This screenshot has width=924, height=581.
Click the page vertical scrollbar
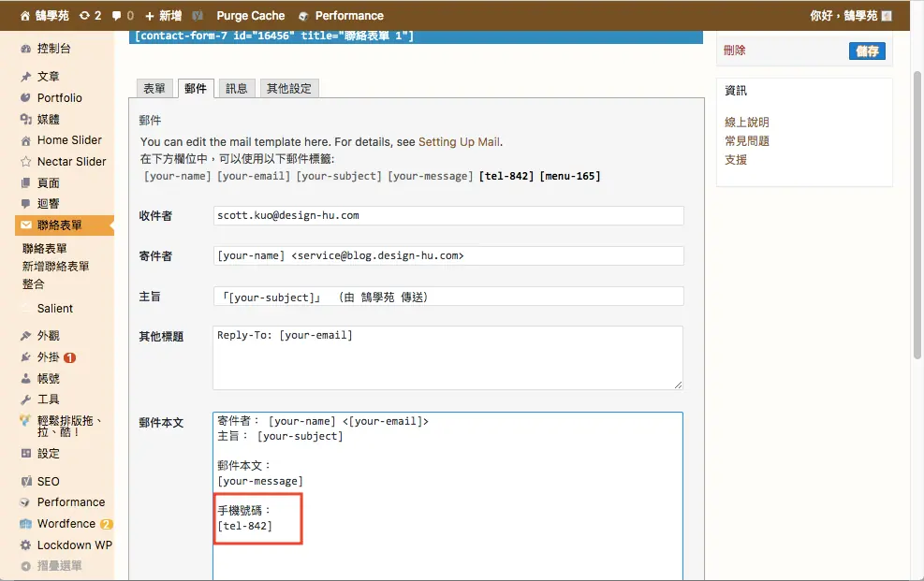point(917,215)
